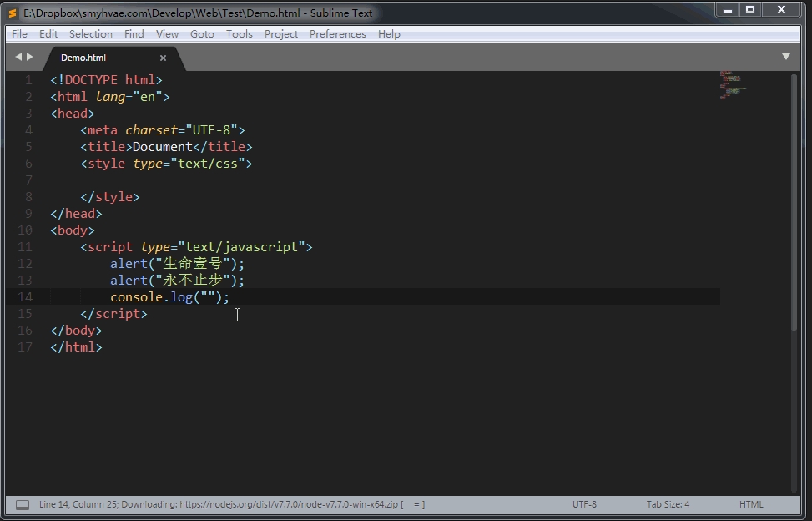Open the File menu
The image size is (812, 521).
19,34
